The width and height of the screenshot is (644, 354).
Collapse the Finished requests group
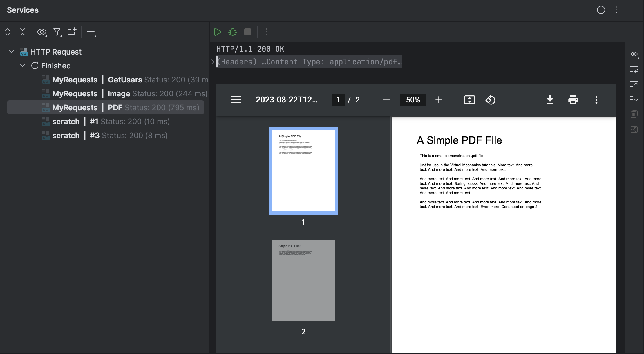coord(23,66)
